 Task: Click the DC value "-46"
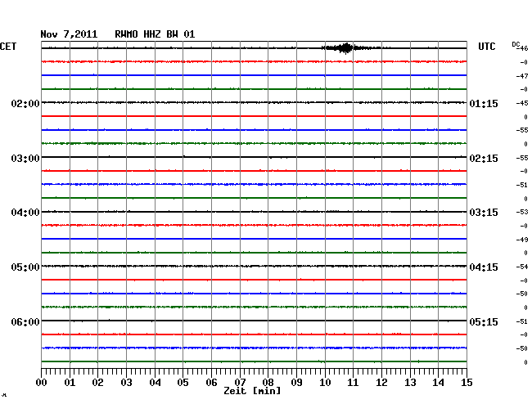click(523, 48)
